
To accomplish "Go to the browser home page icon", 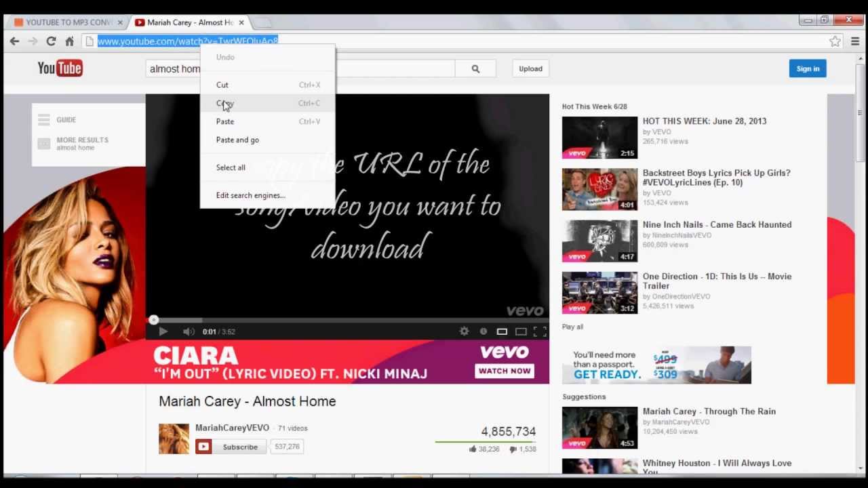I will tap(69, 41).
